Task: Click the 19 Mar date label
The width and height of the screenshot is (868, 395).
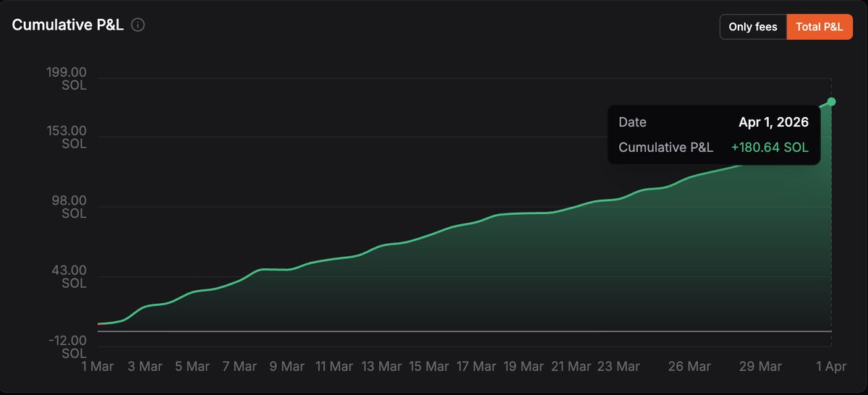Action: [524, 367]
